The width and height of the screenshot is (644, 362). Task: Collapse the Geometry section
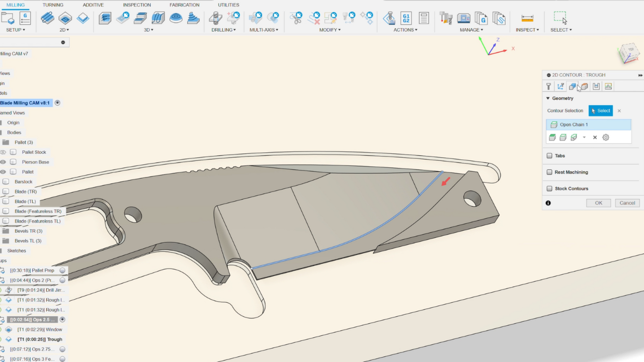click(x=547, y=98)
